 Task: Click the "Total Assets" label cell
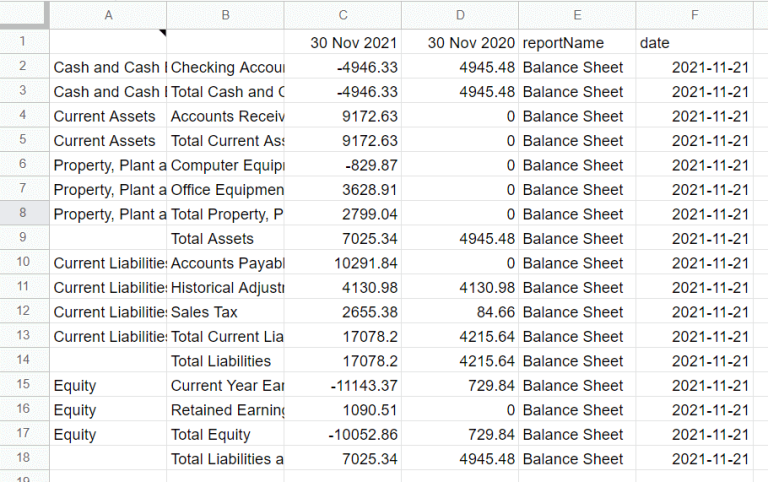pyautogui.click(x=225, y=239)
